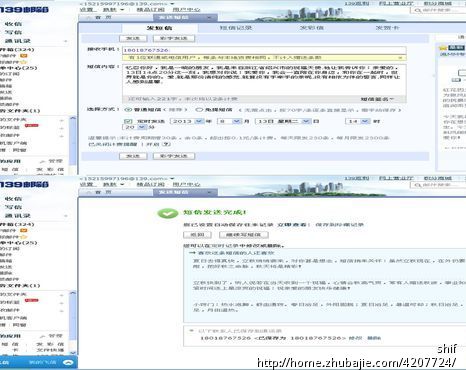Click the chevron icon on the blue bottom bar
The image size is (466, 370).
(x=68, y=362)
